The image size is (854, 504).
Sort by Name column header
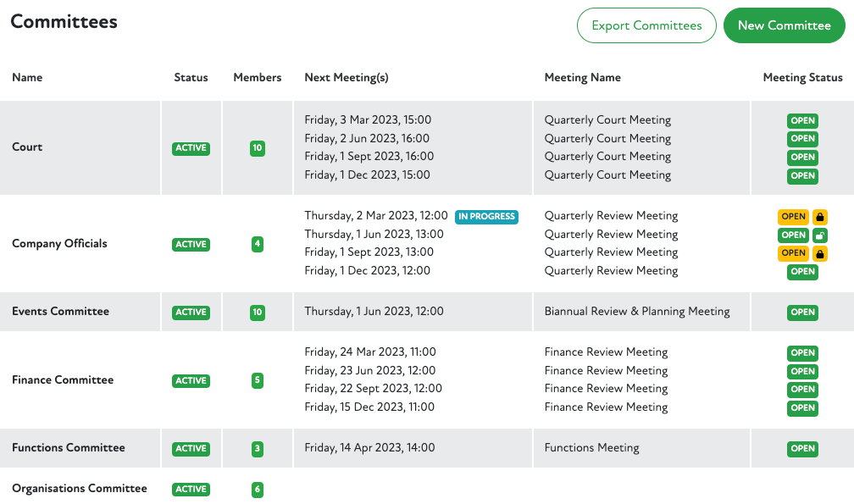(27, 78)
